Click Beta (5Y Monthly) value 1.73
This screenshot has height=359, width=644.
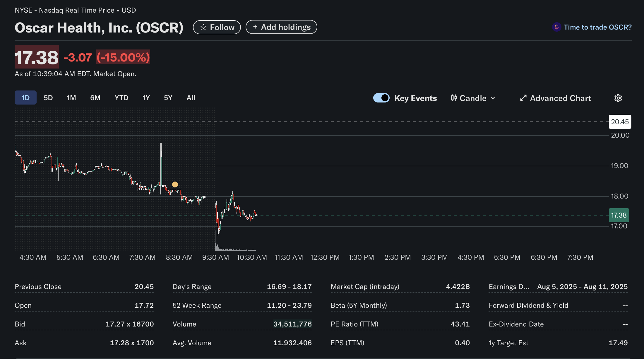click(462, 305)
